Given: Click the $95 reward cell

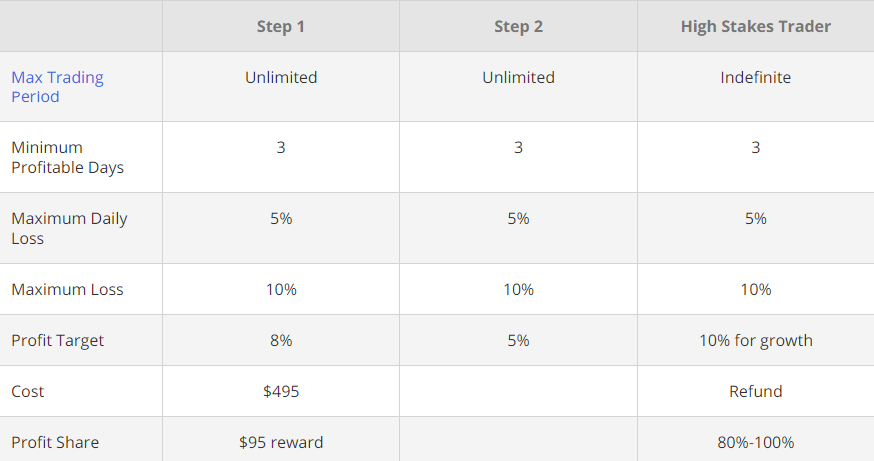Looking at the screenshot, I should (281, 442).
